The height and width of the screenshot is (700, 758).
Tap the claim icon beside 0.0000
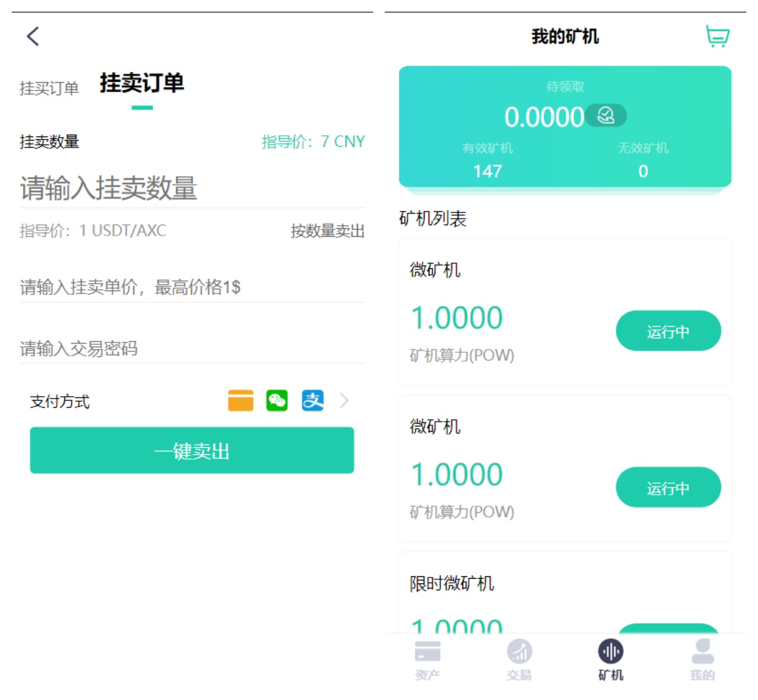tap(606, 116)
